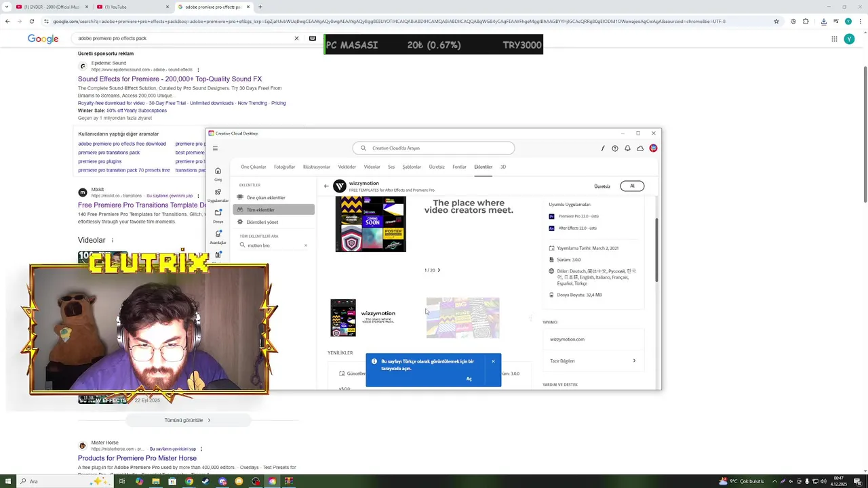
Task: Select Fotoğraflar tab
Action: 285,167
